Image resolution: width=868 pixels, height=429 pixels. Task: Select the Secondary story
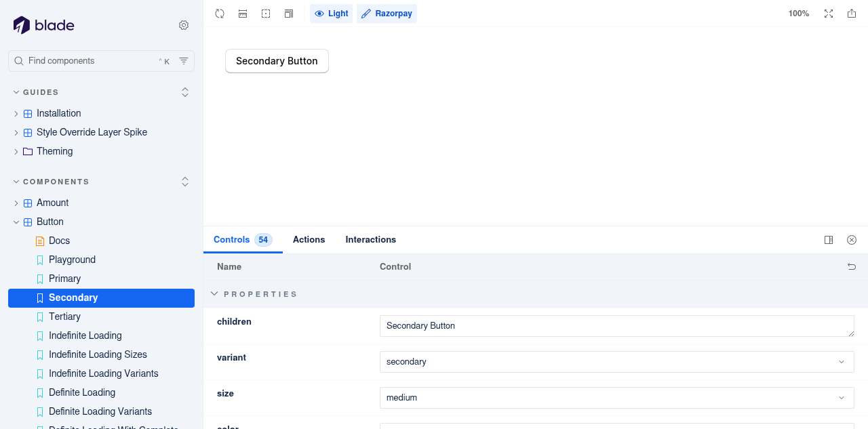click(101, 298)
